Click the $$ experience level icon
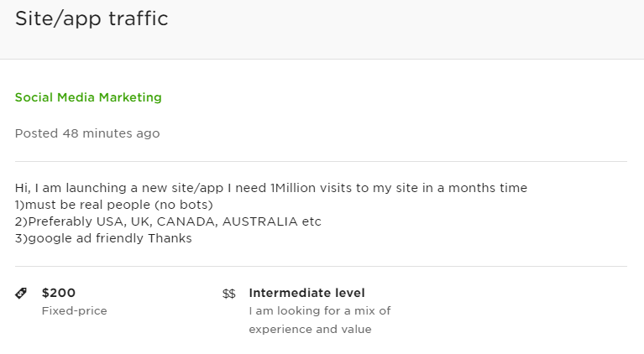The width and height of the screenshot is (644, 354). click(229, 294)
